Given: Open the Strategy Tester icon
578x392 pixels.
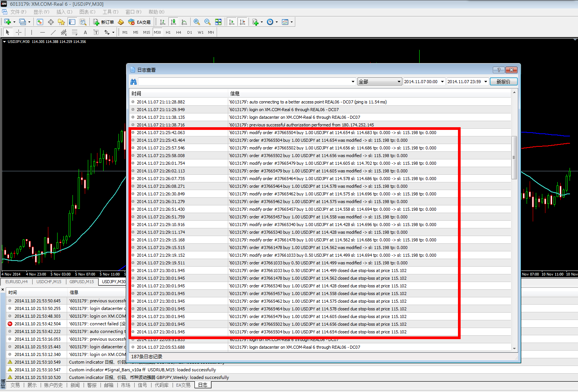Looking at the screenshot, I should [83, 22].
